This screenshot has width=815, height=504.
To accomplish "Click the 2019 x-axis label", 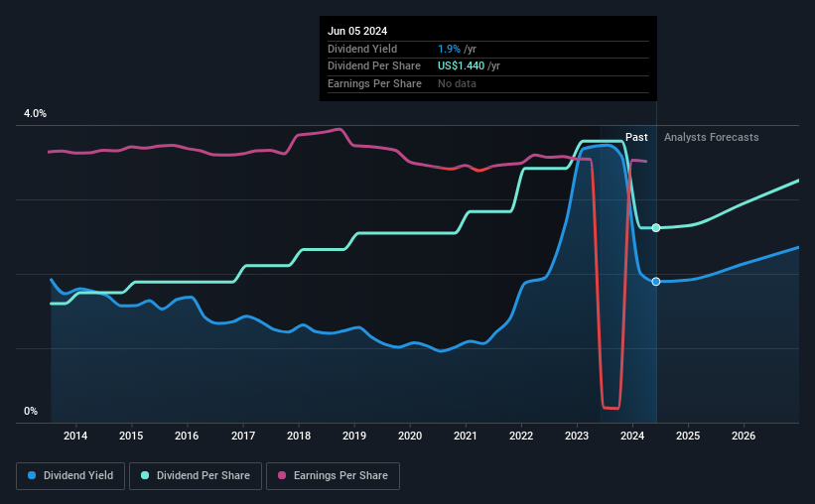I will (x=354, y=436).
